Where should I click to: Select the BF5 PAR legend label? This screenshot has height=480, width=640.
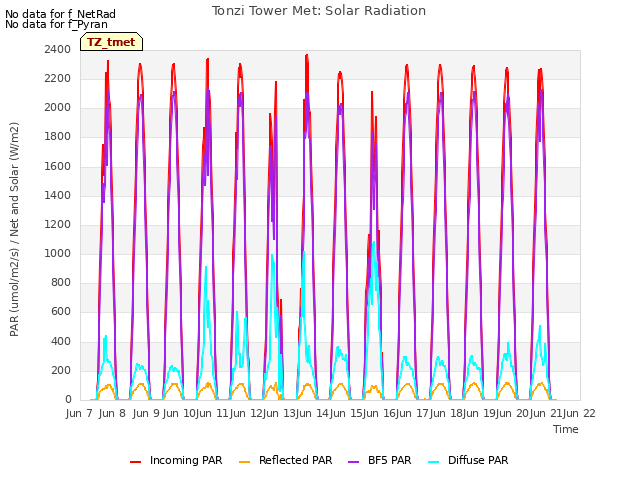pyautogui.click(x=389, y=460)
